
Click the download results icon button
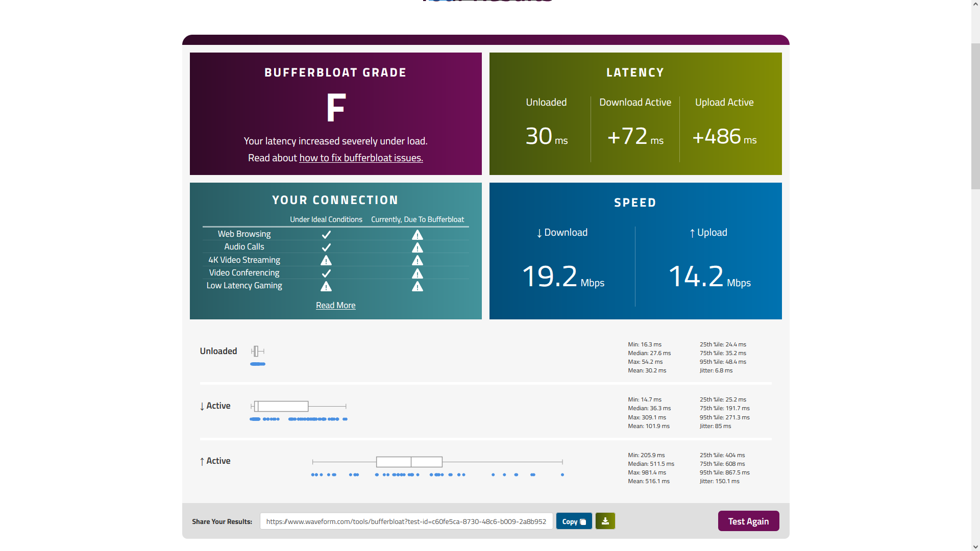605,521
